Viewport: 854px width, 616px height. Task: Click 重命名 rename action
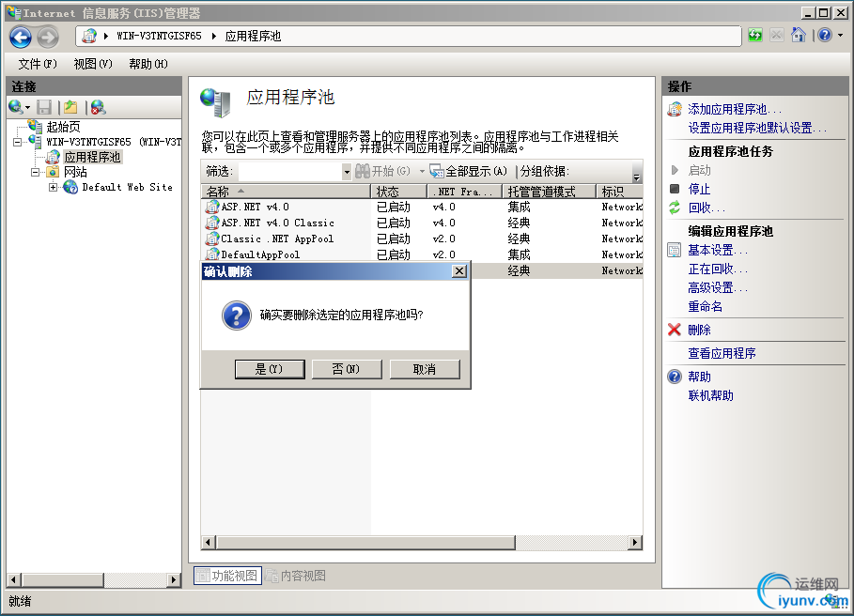pyautogui.click(x=706, y=306)
